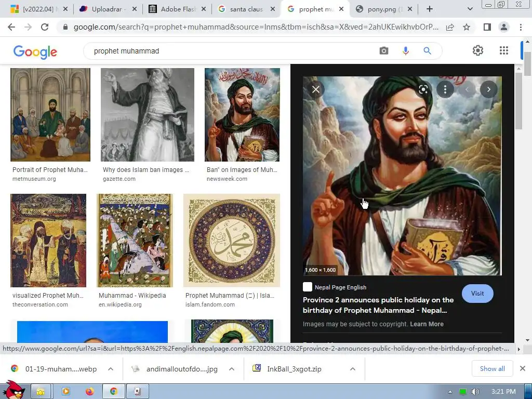Open 'Why does Islam ban images' link
Image resolution: width=532 pixels, height=399 pixels.
pyautogui.click(x=146, y=170)
